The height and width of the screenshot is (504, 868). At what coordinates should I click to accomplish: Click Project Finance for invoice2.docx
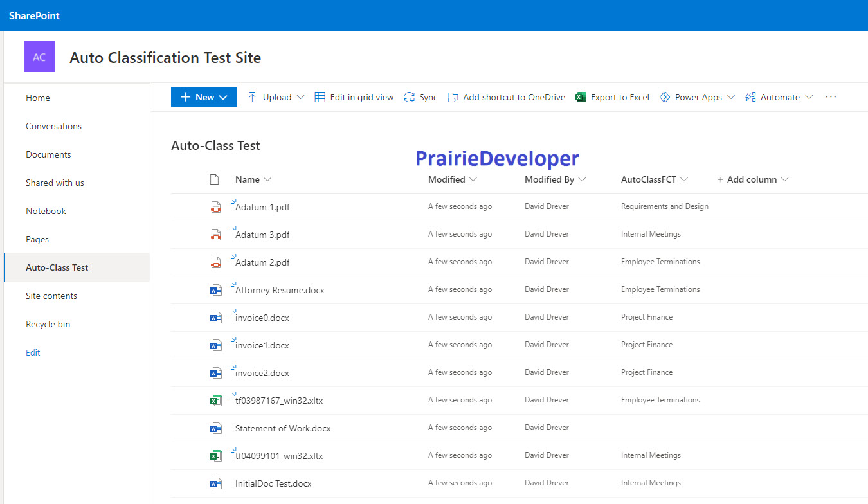[647, 372]
